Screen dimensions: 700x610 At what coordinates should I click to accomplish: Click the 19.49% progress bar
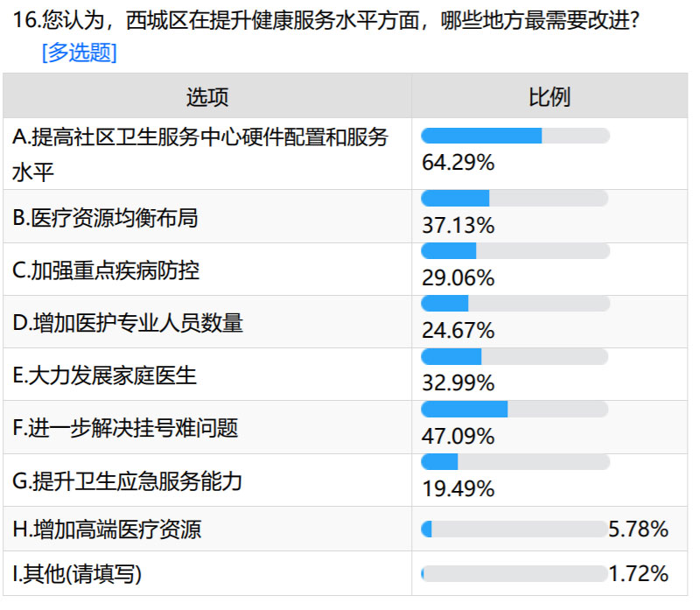515,462
